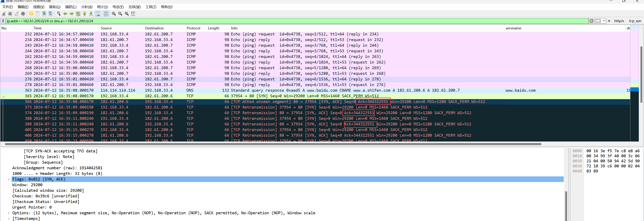Viewport: 644px width, 221px height.
Task: Open the 统计(S) menu
Action: click(102, 7)
